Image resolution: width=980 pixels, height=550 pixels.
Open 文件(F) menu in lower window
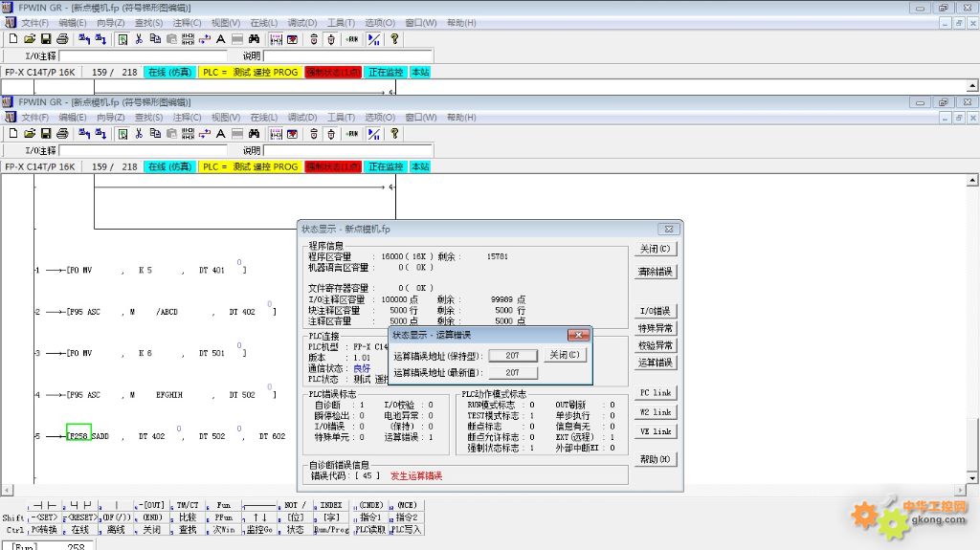pos(35,117)
